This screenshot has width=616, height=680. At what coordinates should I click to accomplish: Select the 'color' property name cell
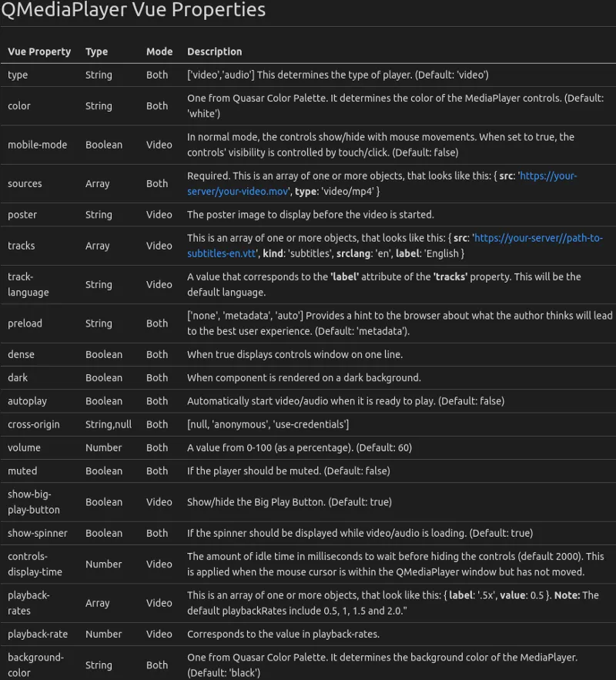pyautogui.click(x=19, y=106)
